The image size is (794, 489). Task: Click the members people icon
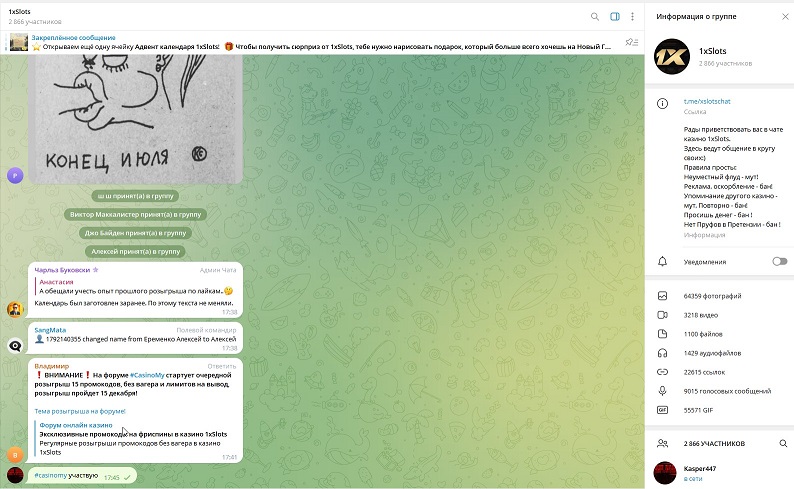(662, 443)
